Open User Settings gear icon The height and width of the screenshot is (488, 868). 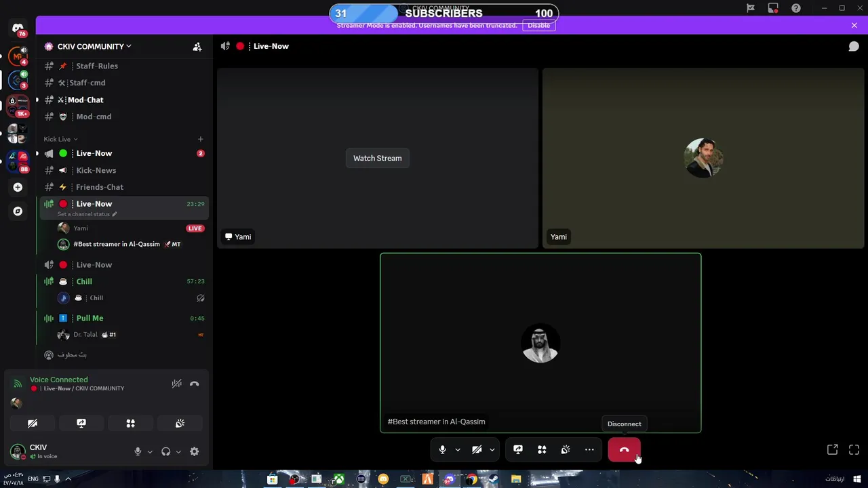point(195,451)
